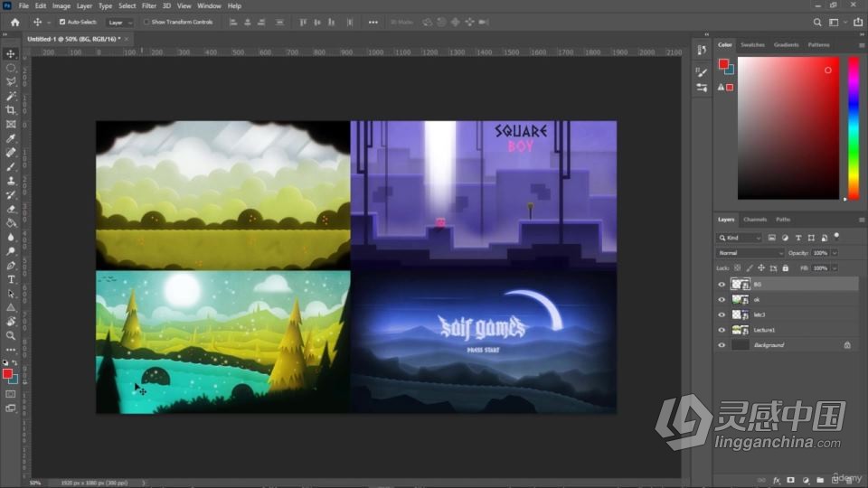Enable Show Transform Controls checkbox

click(146, 22)
